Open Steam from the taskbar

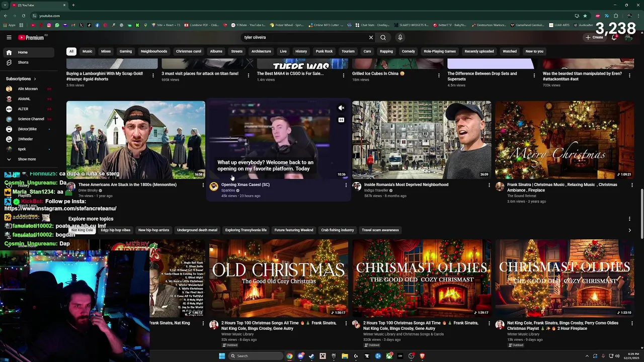pos(311,356)
